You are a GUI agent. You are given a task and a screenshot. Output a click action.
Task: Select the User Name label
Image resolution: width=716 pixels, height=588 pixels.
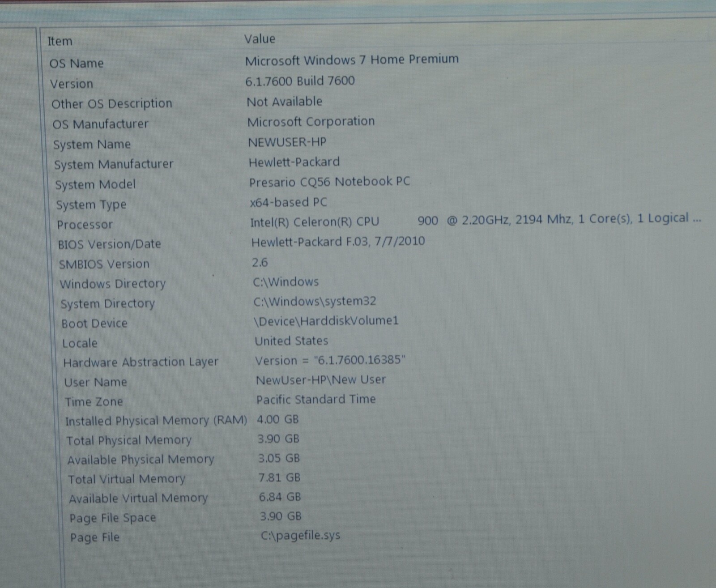point(95,382)
